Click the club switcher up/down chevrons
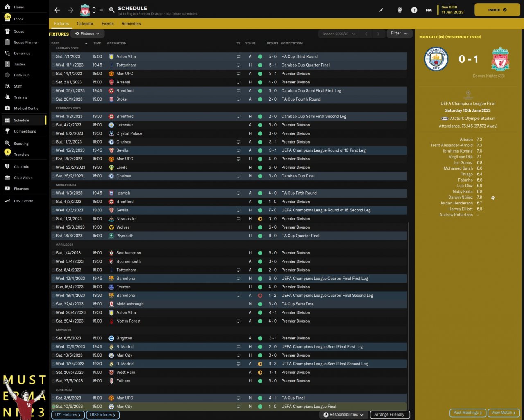Viewport: 524px width, 420px height. [94, 10]
